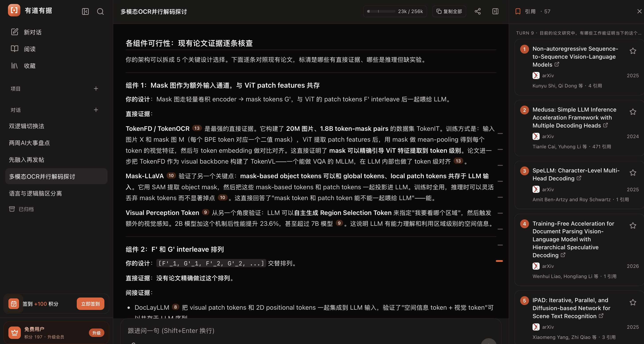Select conversation 多模态OCR并行解码探讨 in sidebar
The width and height of the screenshot is (644, 344).
[56, 176]
